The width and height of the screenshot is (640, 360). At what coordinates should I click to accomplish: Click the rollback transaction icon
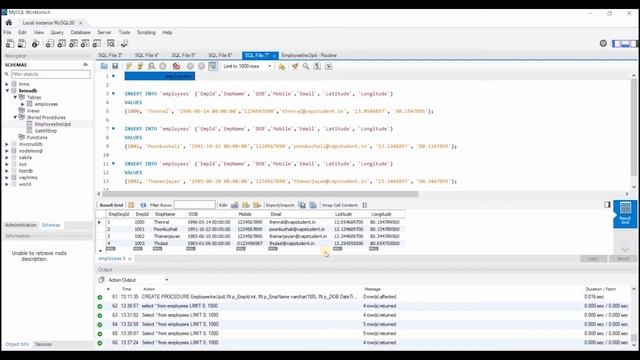pos(202,66)
